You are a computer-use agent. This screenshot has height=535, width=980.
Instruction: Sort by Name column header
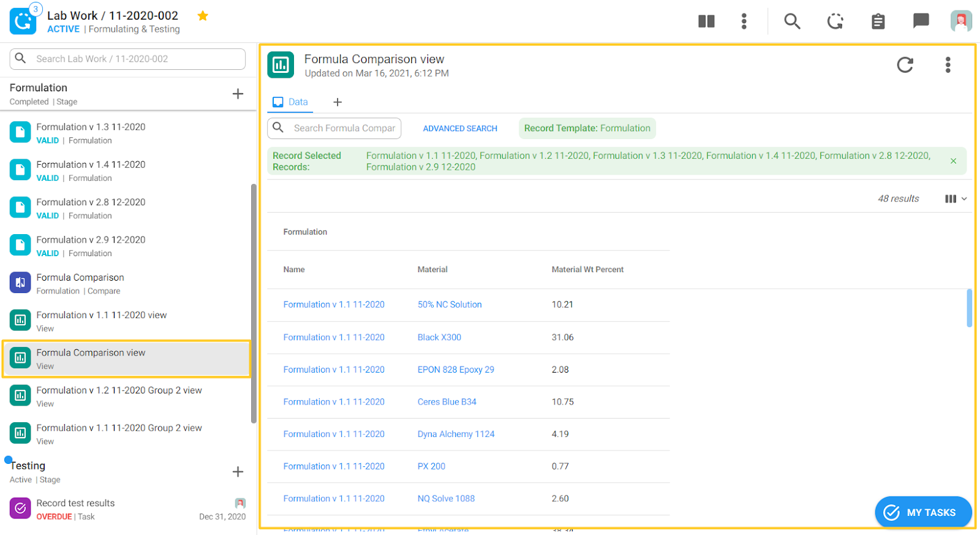click(x=294, y=270)
